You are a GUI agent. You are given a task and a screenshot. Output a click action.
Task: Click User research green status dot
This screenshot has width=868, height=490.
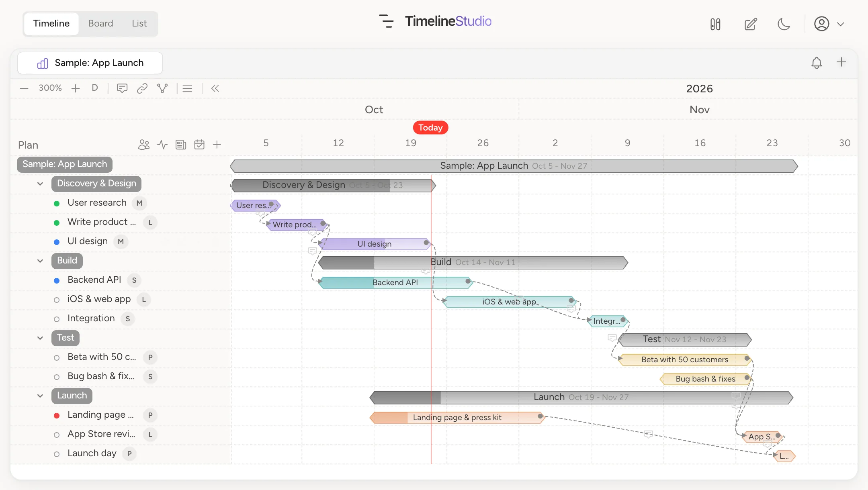point(57,204)
